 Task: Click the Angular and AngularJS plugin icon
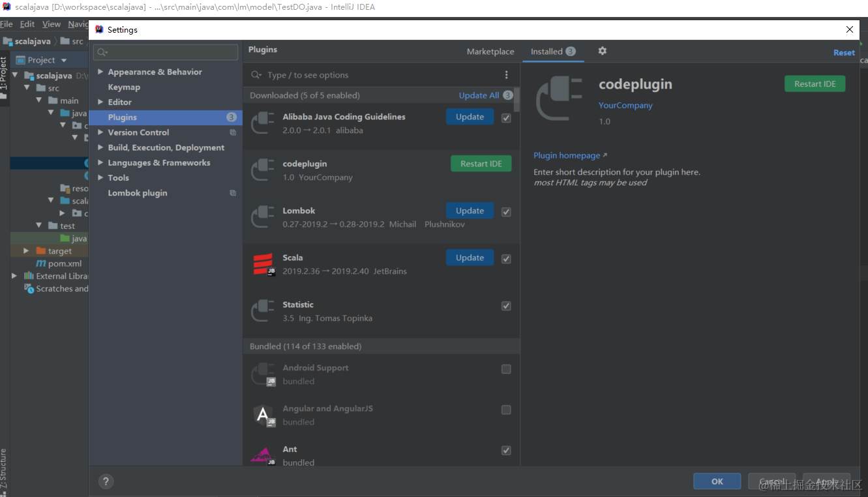coord(264,415)
